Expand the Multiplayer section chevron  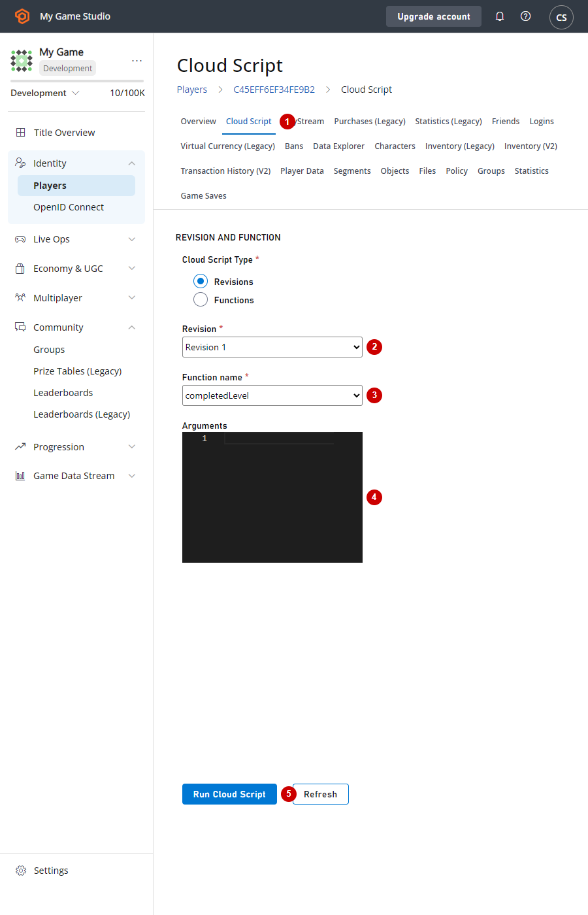click(x=132, y=298)
